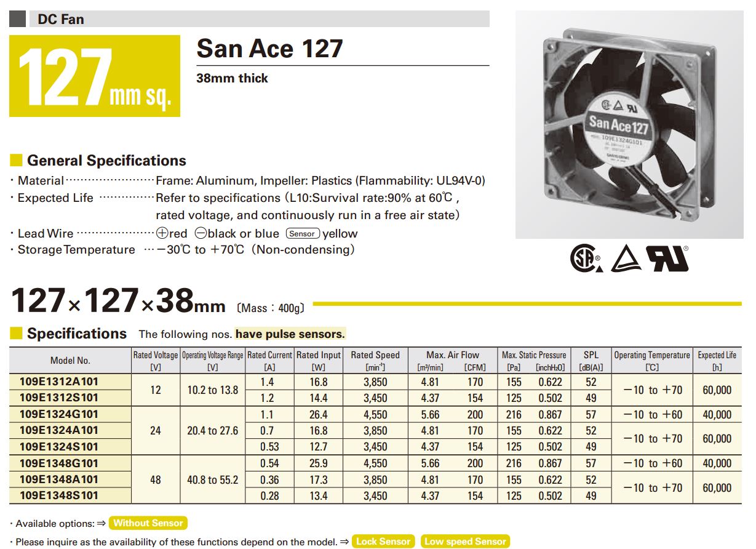Screen dimensions: 756x549
Task: Click '-10 to +60' temperature for 109E1348G101
Action: click(653, 463)
